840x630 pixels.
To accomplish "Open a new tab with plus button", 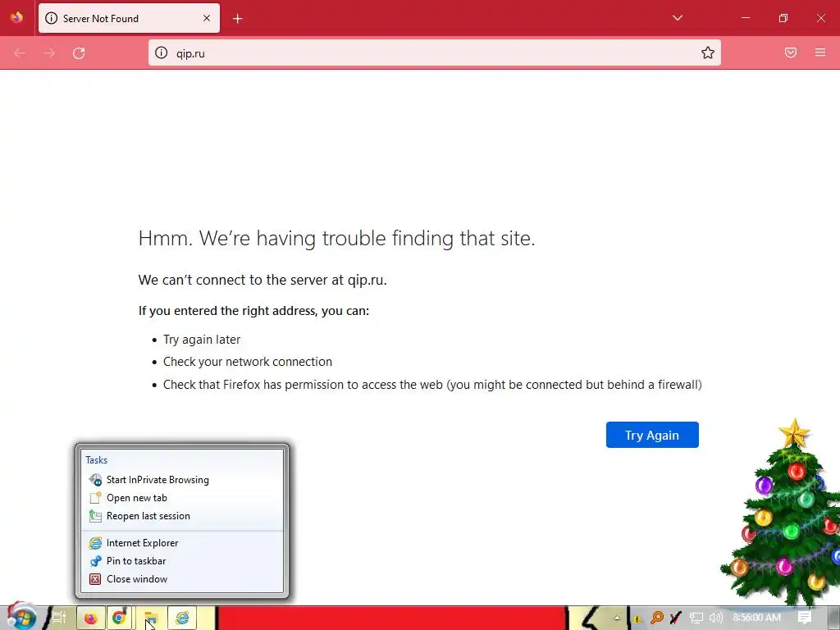I will [238, 19].
